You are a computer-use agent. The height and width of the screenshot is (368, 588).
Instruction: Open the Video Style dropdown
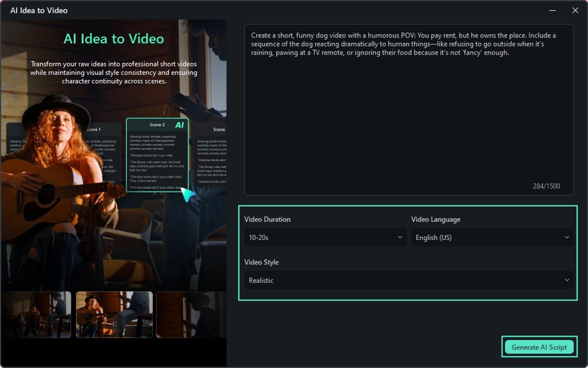pos(409,280)
